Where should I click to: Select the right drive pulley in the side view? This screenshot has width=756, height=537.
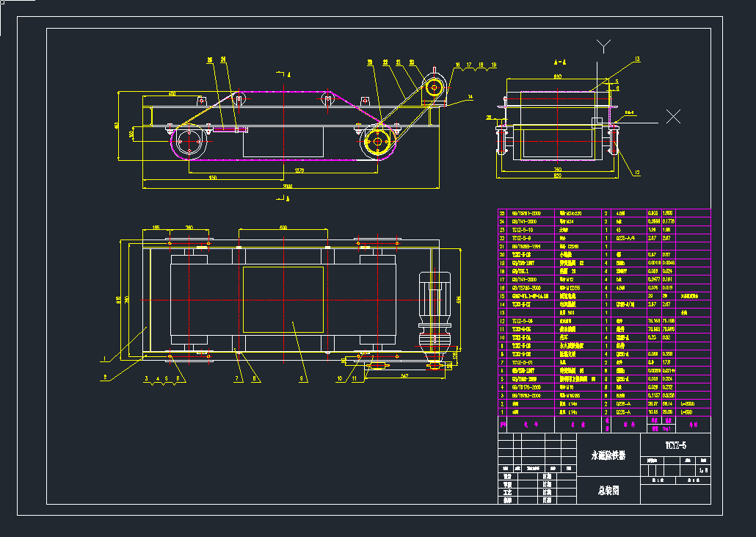pos(377,142)
